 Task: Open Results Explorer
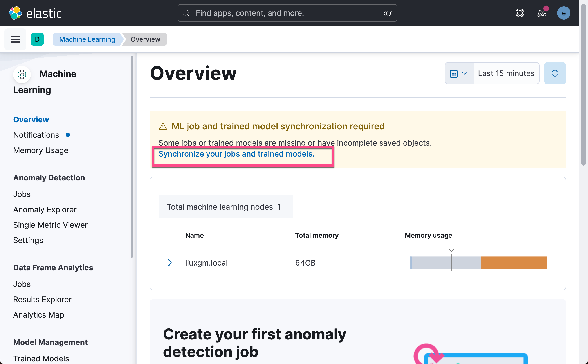42,300
